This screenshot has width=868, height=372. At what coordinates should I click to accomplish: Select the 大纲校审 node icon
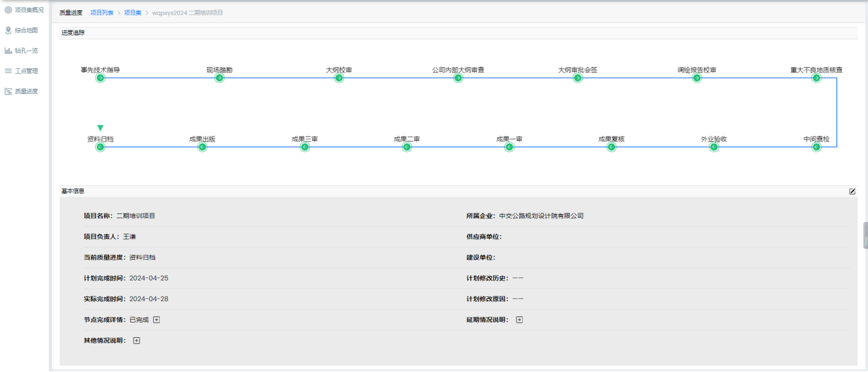coord(339,78)
